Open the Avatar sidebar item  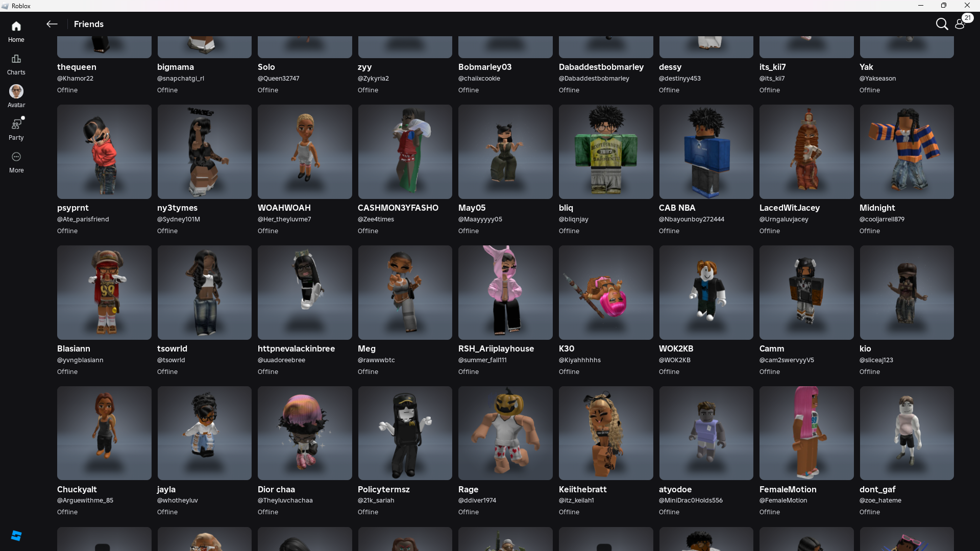point(16,96)
